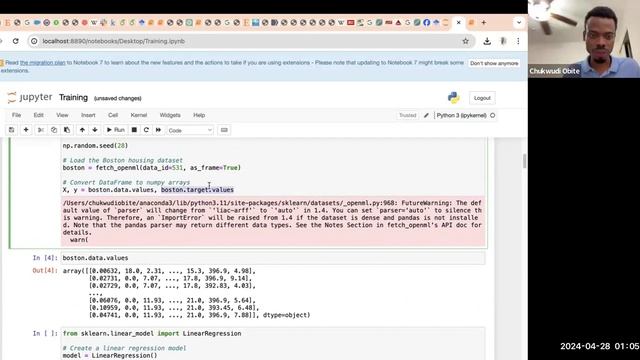Move selected cell down arrow
The image size is (640, 360).
95,130
